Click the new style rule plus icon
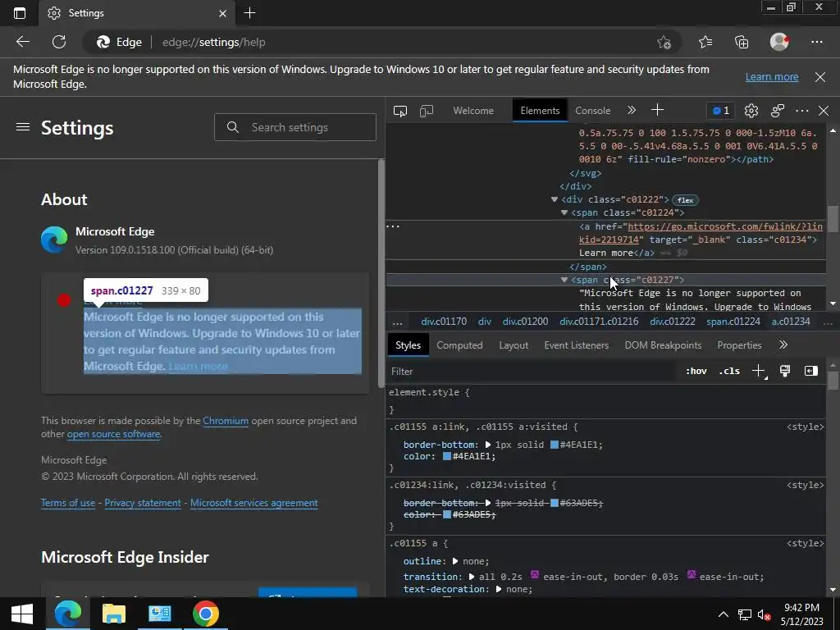 click(x=759, y=371)
